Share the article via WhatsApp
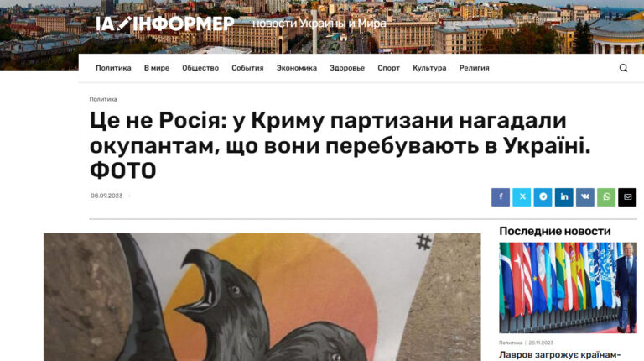The width and height of the screenshot is (644, 361). [x=606, y=197]
